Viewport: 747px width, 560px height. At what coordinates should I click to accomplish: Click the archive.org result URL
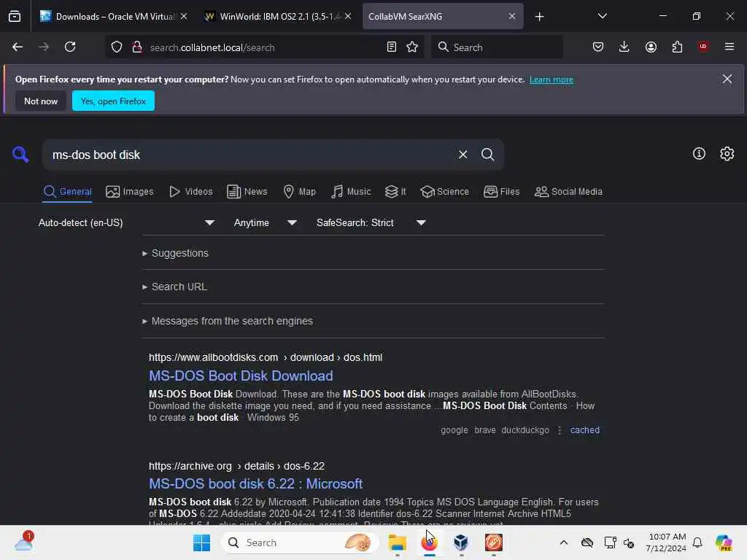click(236, 466)
